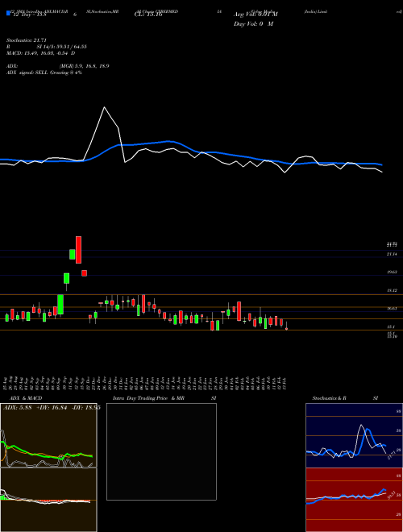The width and height of the screenshot is (403, 532).
Task: Click the 'Stochastics & R' panel heading
Action: 329,398
